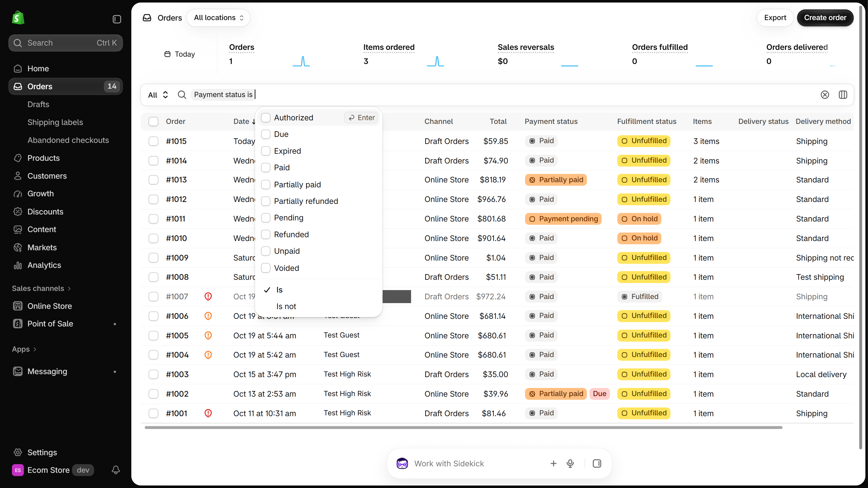This screenshot has height=488, width=868.
Task: Click the horizontal table scrollbar
Action: 463,427
